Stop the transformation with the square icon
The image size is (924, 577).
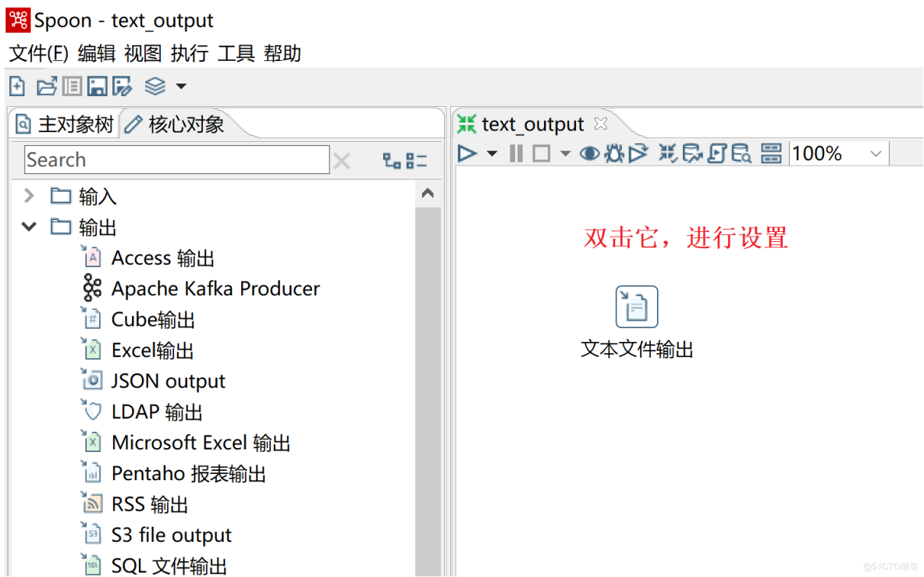click(541, 154)
